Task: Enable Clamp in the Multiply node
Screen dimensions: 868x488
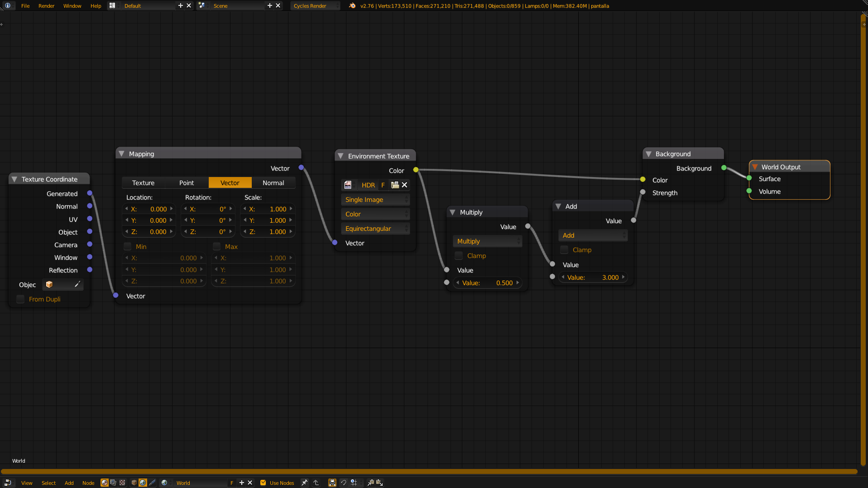Action: coord(459,256)
